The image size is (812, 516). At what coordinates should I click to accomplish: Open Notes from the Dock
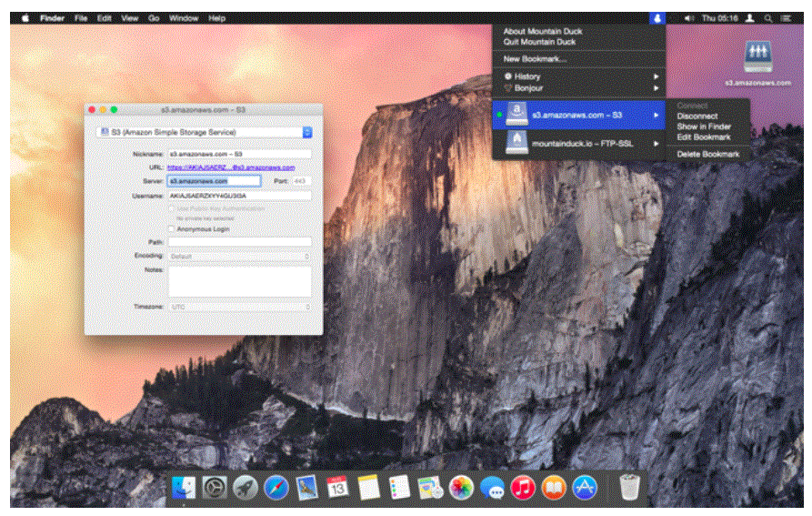[x=368, y=488]
